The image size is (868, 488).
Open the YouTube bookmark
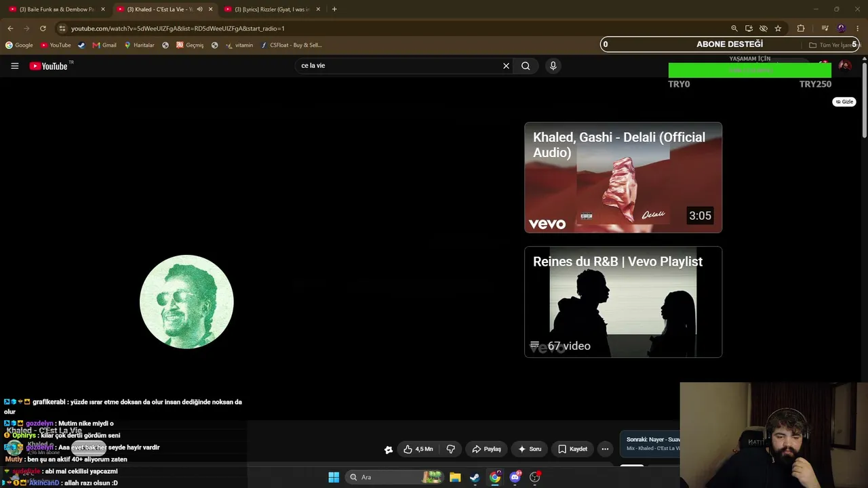[56, 45]
